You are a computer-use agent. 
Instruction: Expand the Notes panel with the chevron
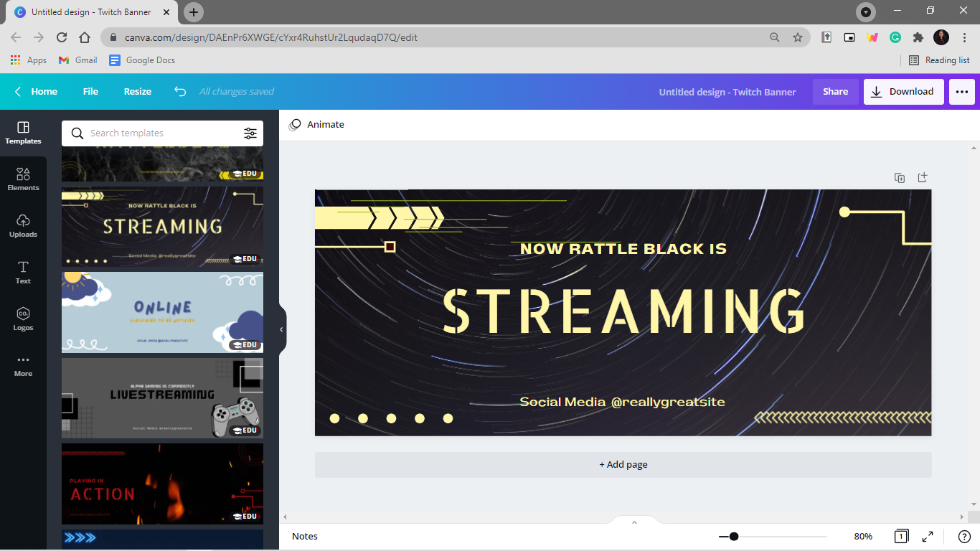634,522
